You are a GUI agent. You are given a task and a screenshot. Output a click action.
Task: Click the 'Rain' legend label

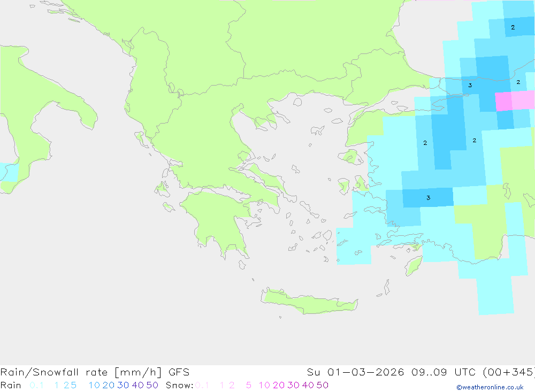11,385
